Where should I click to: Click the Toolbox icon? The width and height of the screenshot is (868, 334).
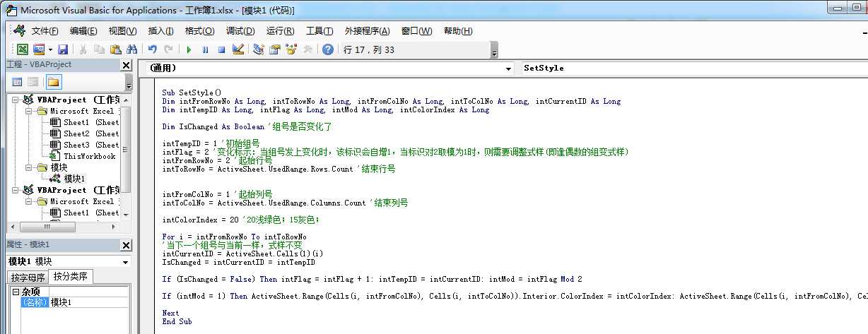coord(307,49)
